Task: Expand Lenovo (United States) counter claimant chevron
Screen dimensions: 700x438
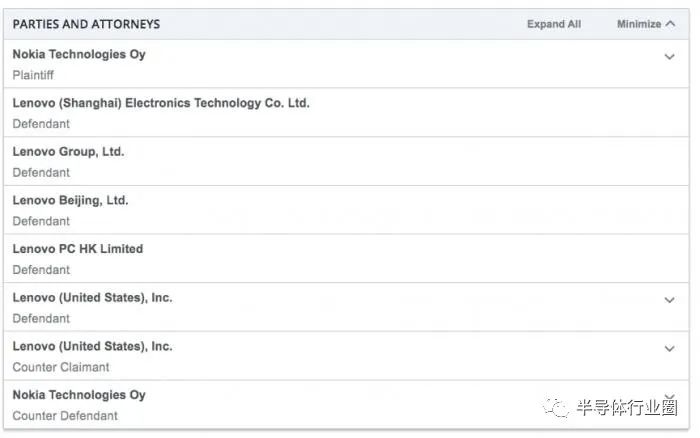Action: coord(669,349)
